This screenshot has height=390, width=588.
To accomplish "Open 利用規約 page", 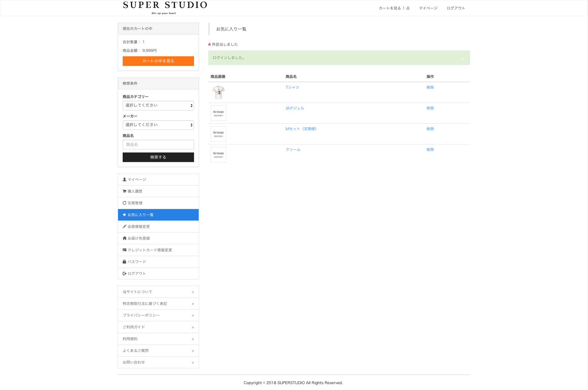I will tap(158, 339).
